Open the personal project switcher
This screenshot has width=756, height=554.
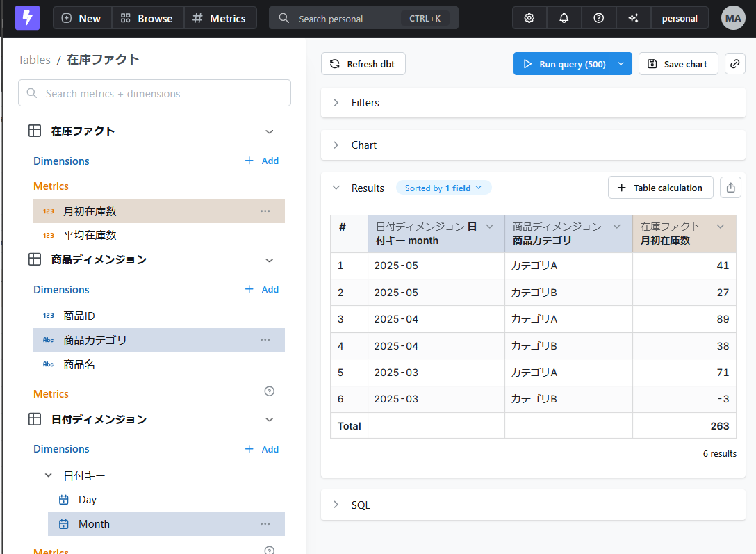(680, 18)
